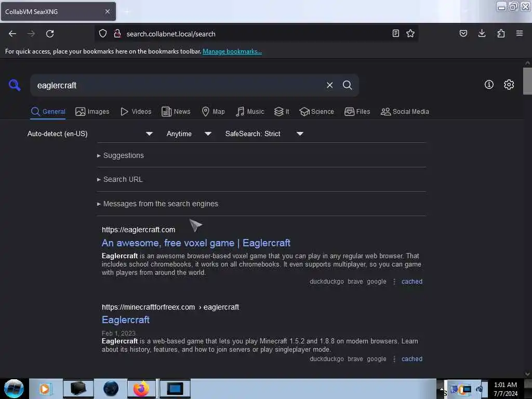Screen dimensions: 532x399
Task: Switch to the It category
Action: coord(282,112)
